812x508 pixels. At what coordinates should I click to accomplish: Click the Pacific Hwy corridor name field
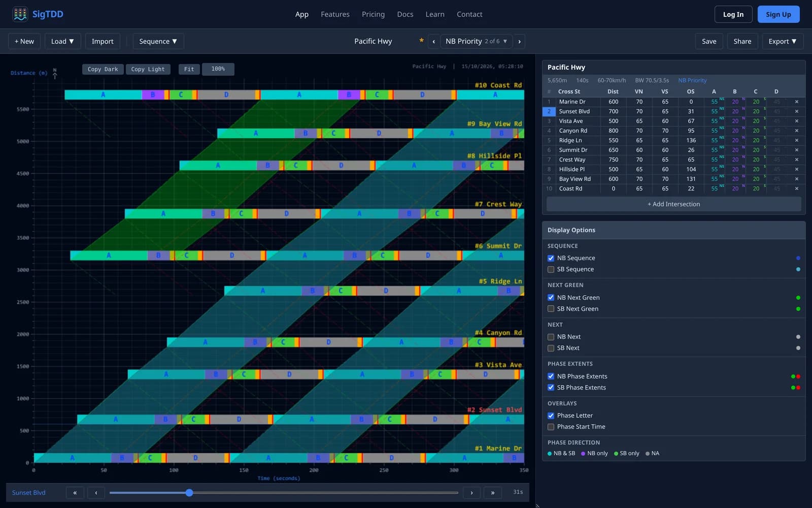[x=373, y=42]
